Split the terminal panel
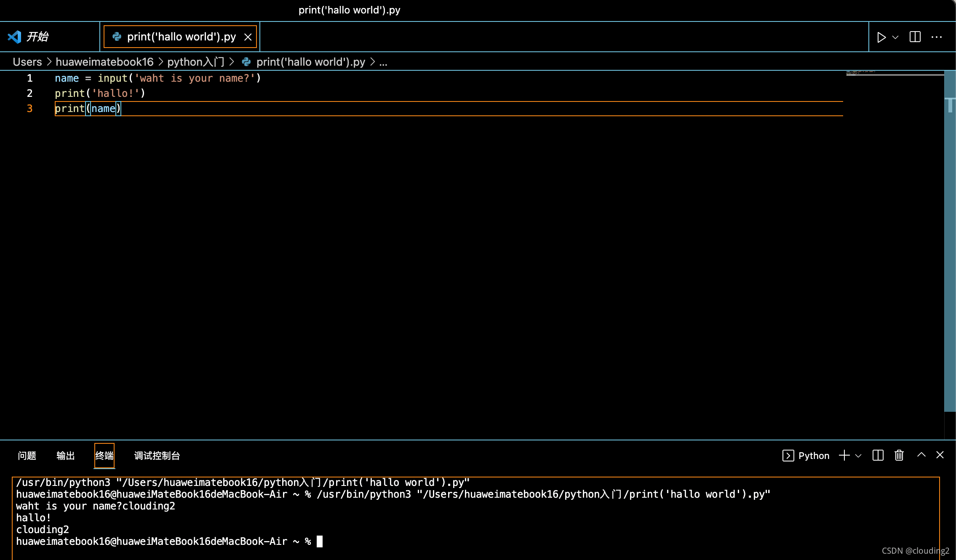This screenshot has height=560, width=956. [x=878, y=455]
